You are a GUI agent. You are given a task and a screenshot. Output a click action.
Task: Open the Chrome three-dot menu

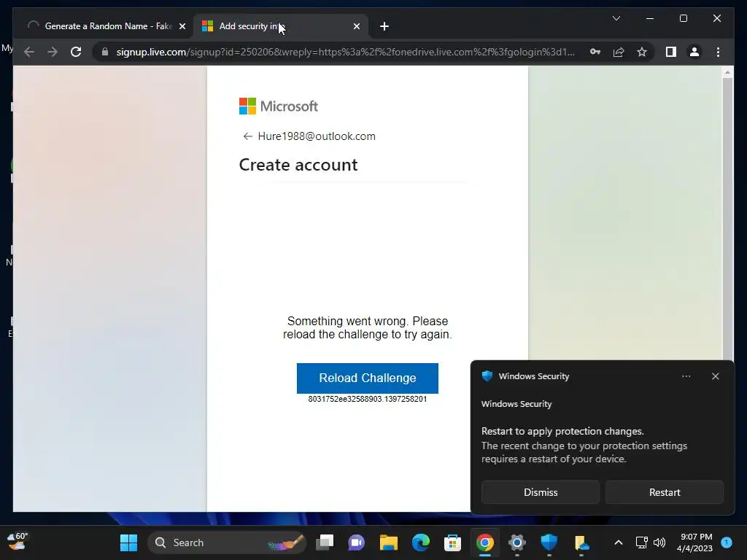(x=718, y=52)
